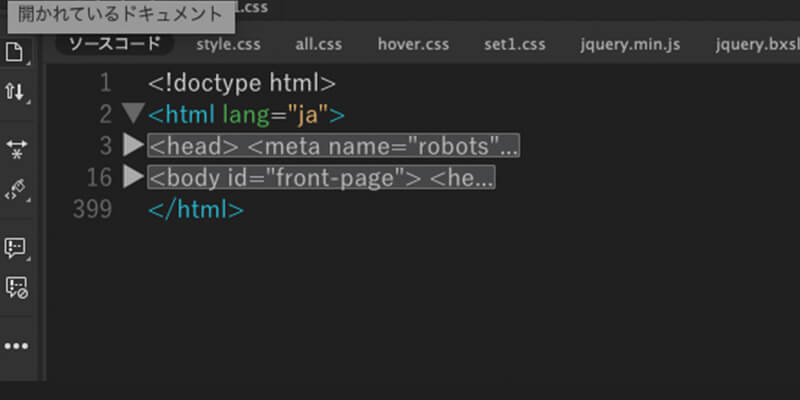Open the three-dots toolbar customization menu

tap(16, 346)
